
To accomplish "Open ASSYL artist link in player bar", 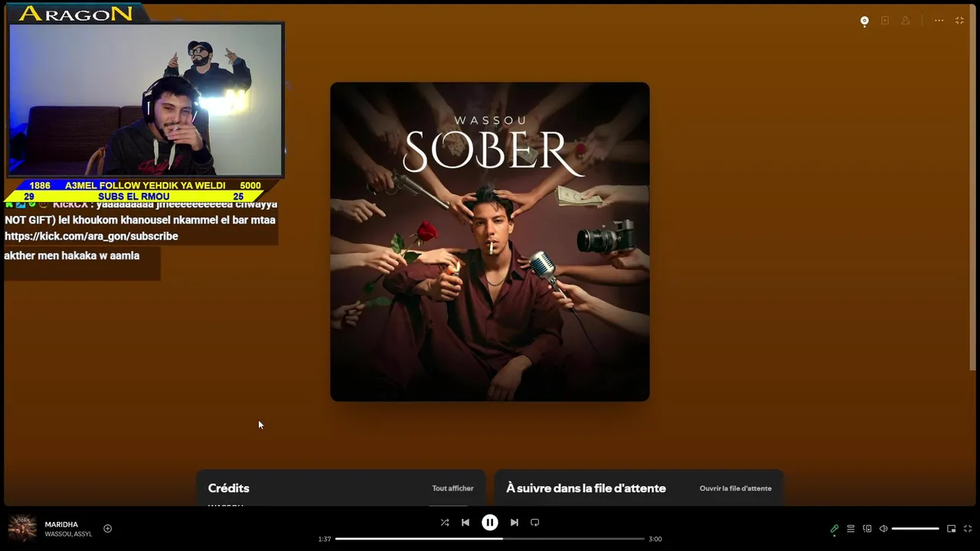I will pyautogui.click(x=83, y=534).
